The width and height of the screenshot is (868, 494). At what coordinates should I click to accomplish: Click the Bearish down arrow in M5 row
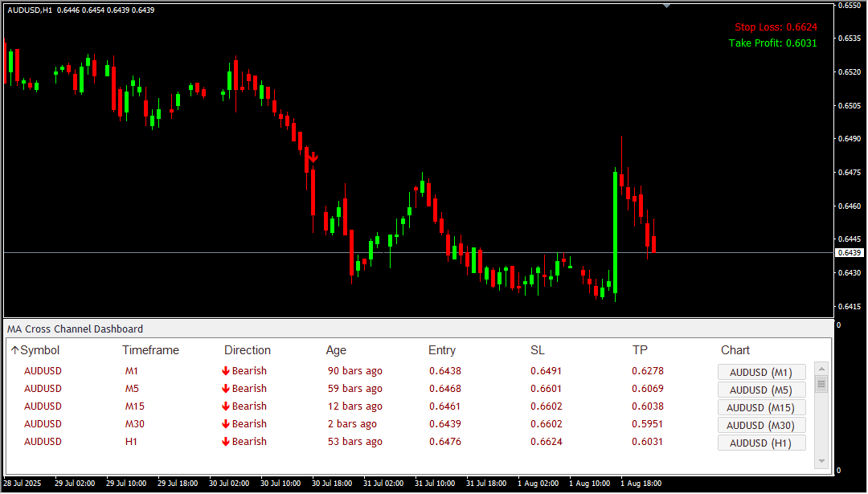(x=226, y=389)
